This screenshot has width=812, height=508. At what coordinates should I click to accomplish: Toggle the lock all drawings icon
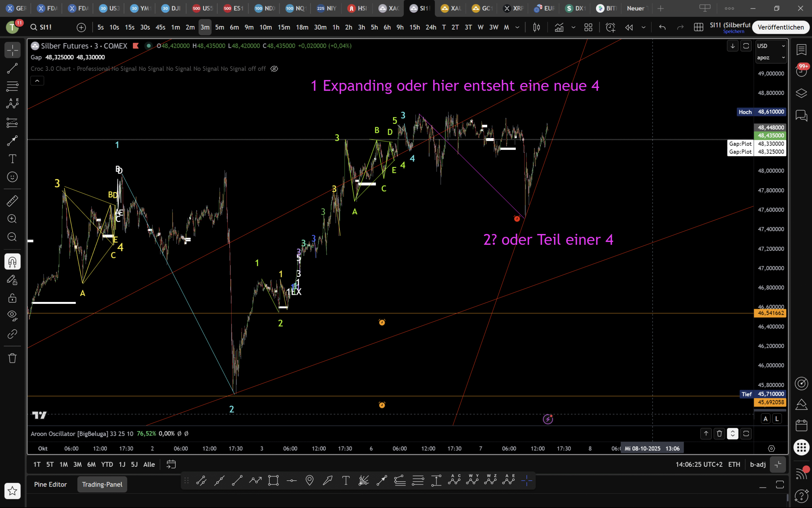(12, 298)
